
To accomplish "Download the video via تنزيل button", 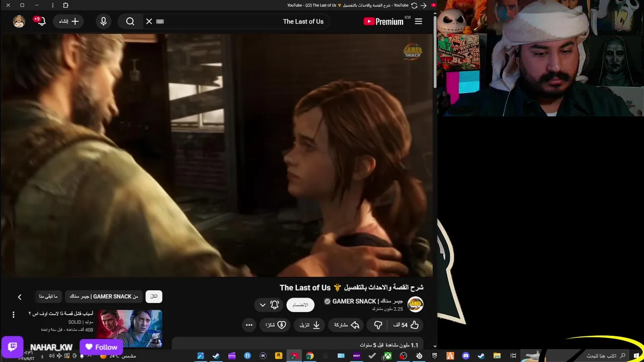I will 310,325.
